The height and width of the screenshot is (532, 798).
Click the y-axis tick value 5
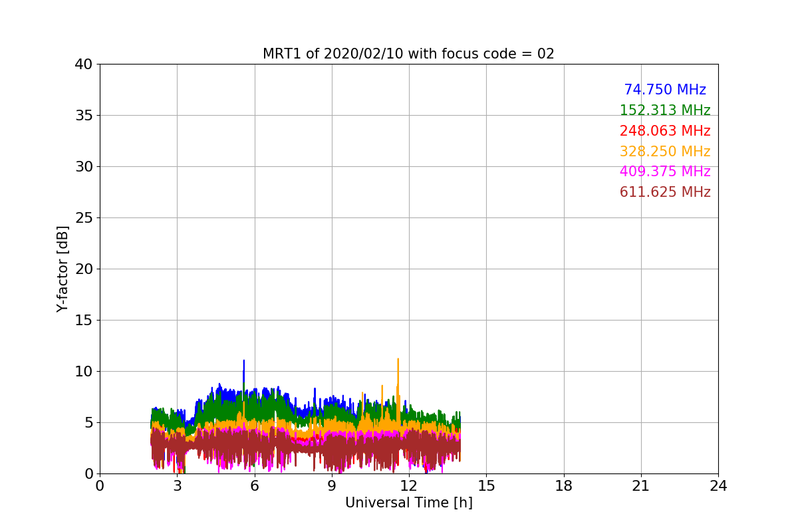tap(88, 423)
